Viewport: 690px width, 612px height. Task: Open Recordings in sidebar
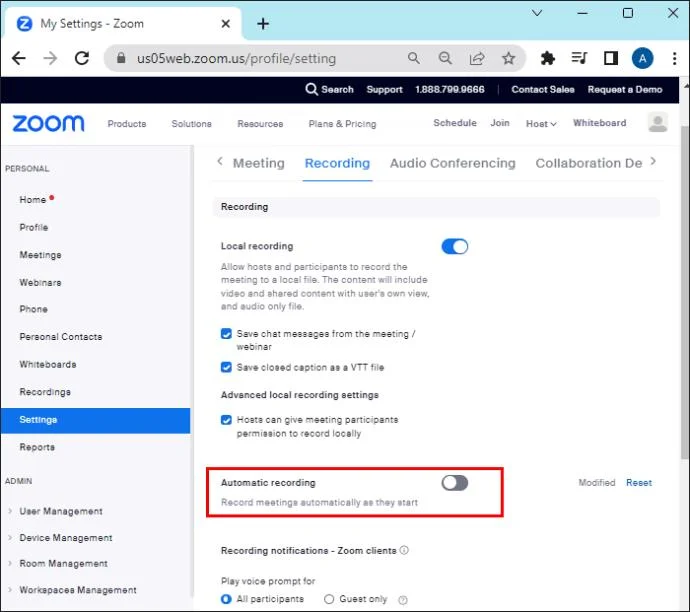click(45, 392)
